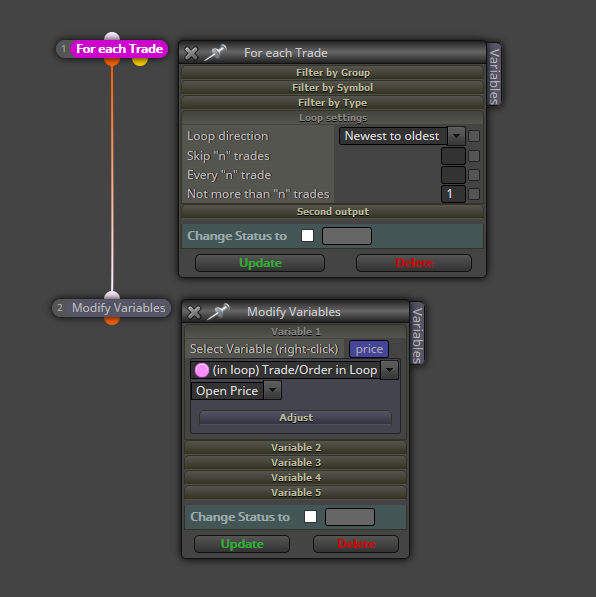Click status value field in For each Trade
Viewport: 596px width, 597px height.
347,236
